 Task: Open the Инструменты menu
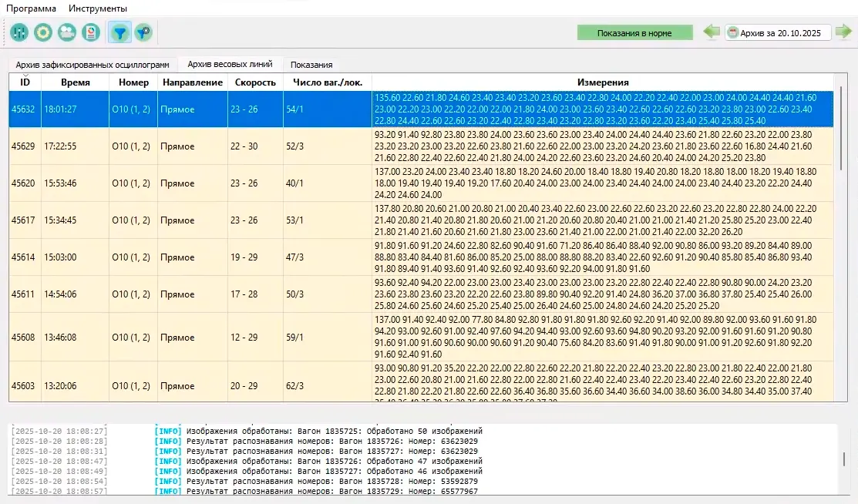pyautogui.click(x=98, y=8)
